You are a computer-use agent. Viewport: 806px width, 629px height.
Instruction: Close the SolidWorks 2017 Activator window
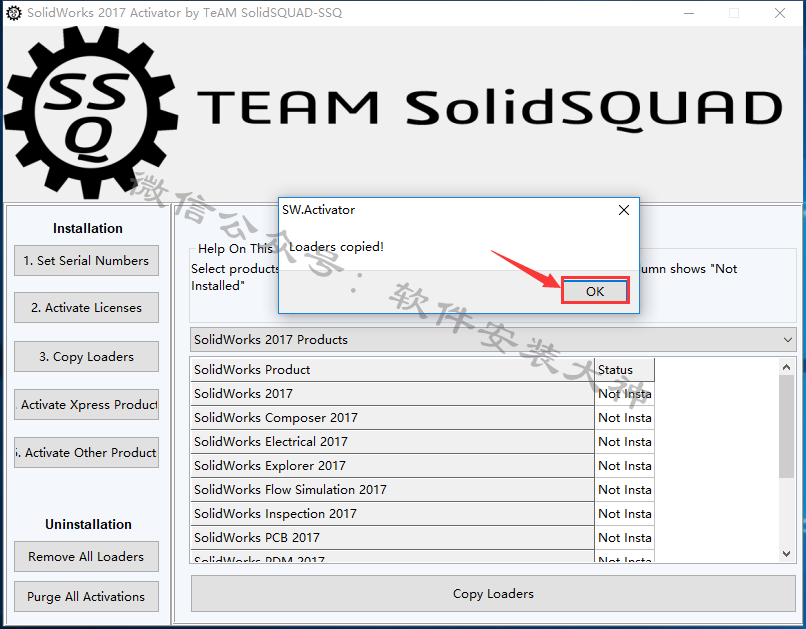[780, 13]
